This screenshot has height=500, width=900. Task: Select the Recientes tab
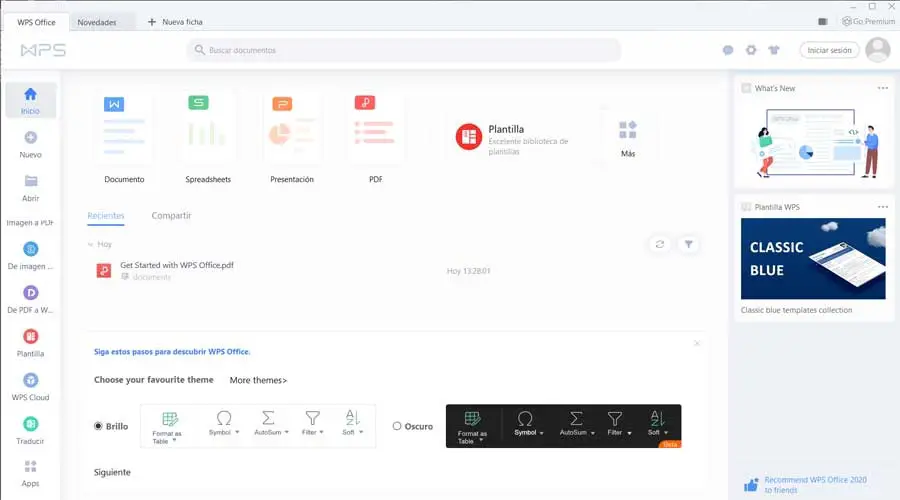(106, 216)
